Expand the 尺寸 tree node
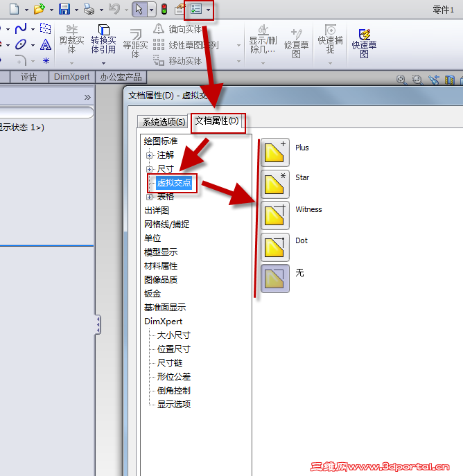 pyautogui.click(x=149, y=169)
